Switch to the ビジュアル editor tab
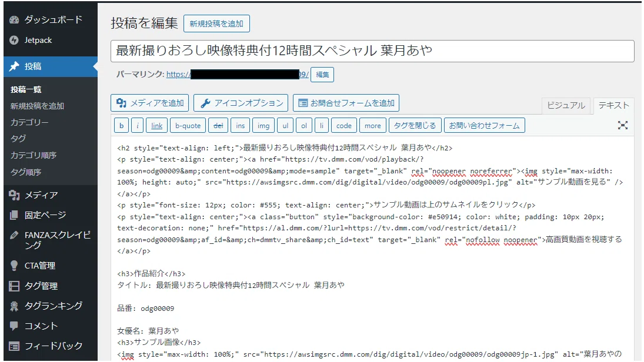The height and width of the screenshot is (362, 644). [x=566, y=105]
